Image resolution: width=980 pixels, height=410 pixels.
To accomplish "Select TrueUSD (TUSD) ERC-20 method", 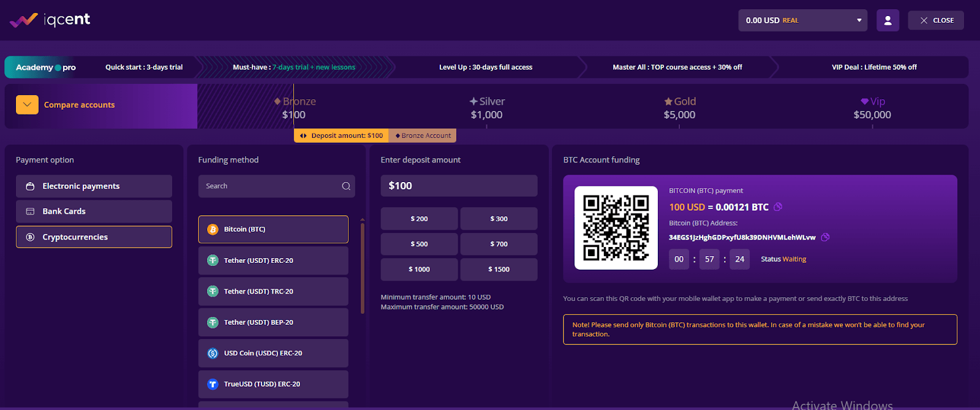I will coord(273,384).
